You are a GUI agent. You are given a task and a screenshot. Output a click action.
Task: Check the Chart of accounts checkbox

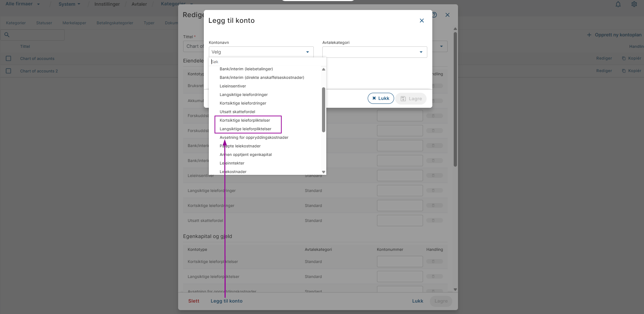click(x=9, y=59)
